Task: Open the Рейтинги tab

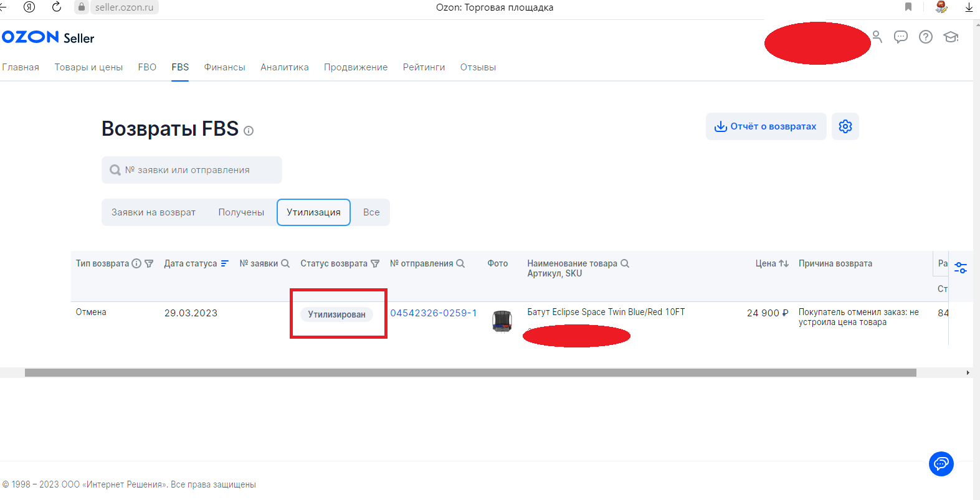Action: coord(424,67)
